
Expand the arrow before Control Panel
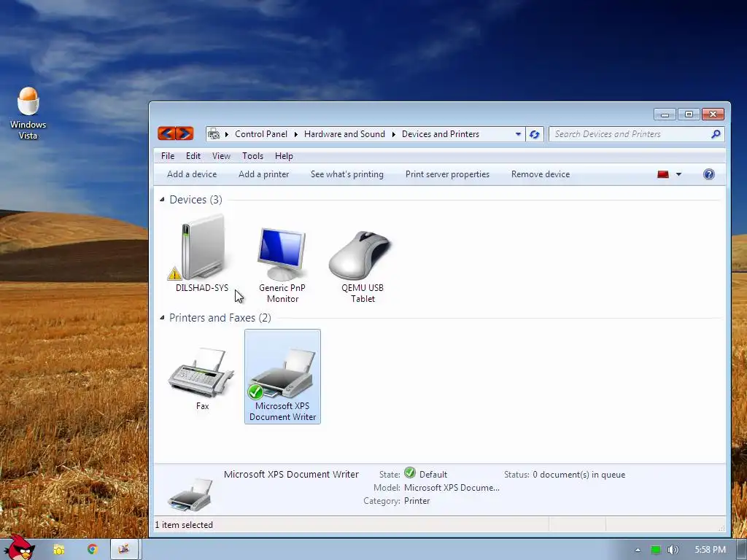click(226, 134)
